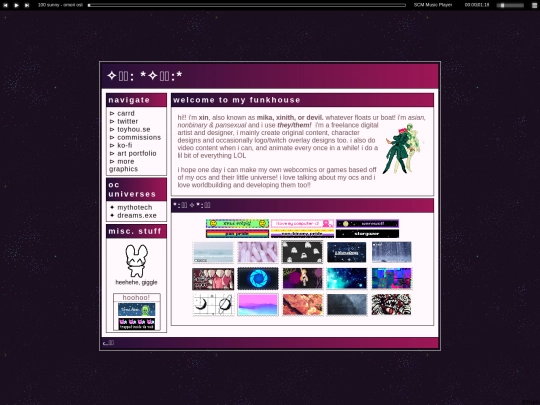Click the 'i love my computer' blinkie
540x405 pixels.
click(302, 224)
